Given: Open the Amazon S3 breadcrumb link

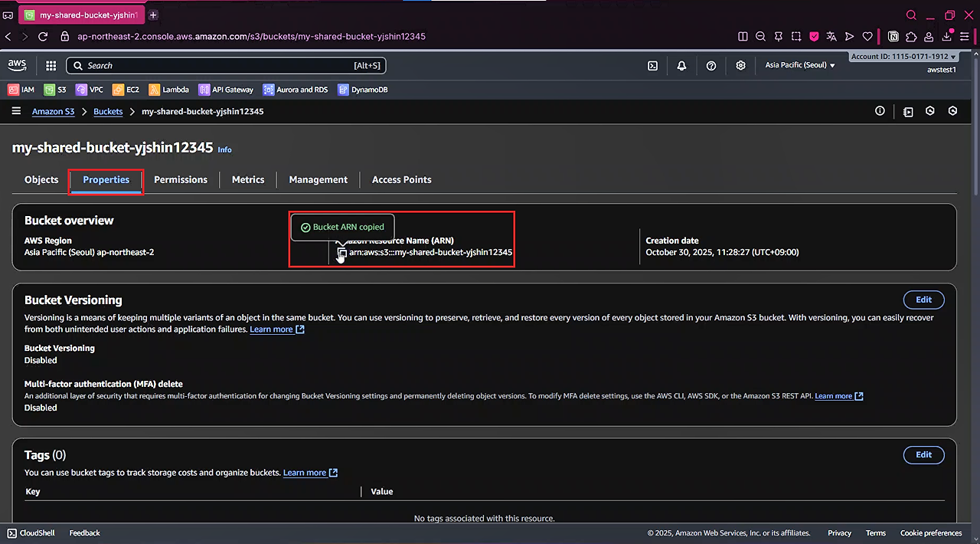Looking at the screenshot, I should [53, 111].
